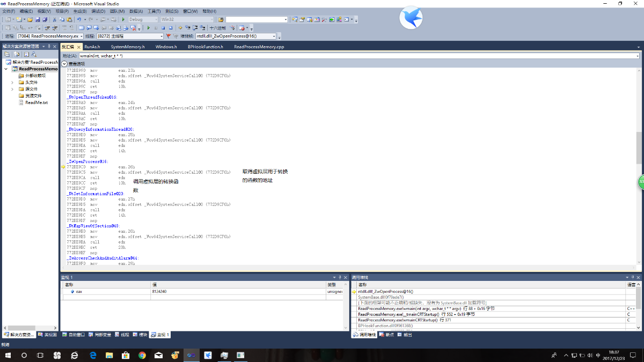644x362 pixels.
Task: Click the Stop Debugging square icon
Action: coord(163,28)
